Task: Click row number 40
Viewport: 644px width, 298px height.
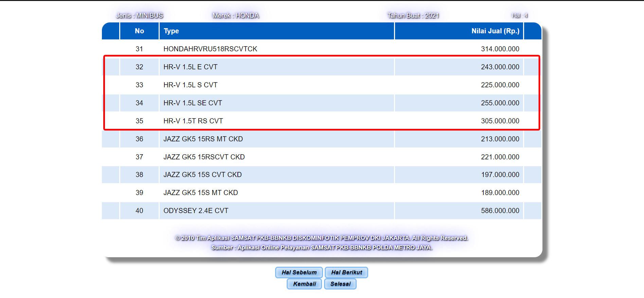Action: click(139, 211)
